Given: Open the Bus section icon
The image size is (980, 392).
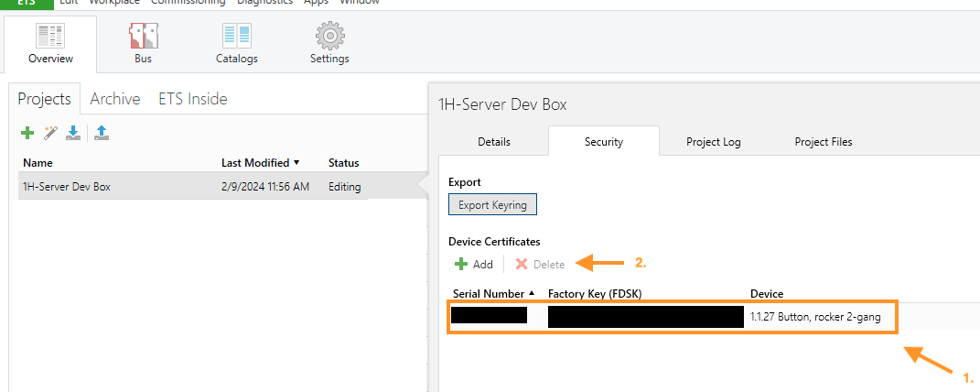Looking at the screenshot, I should click(143, 37).
